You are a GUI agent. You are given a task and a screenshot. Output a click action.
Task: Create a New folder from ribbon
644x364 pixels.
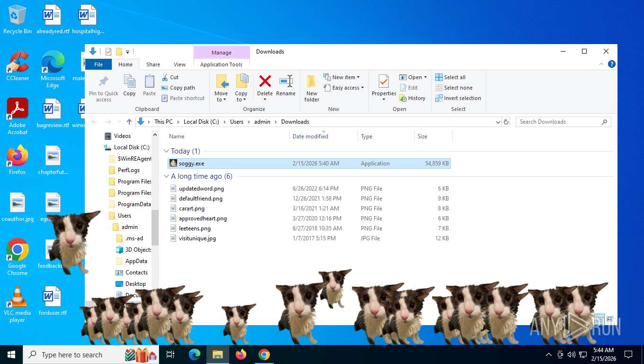click(312, 88)
